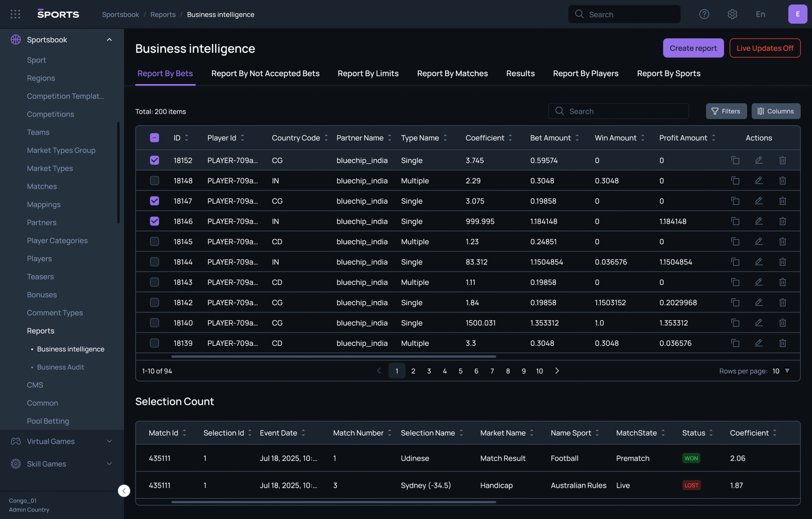
Task: Click the copy icon for bet 18152
Action: tap(735, 160)
